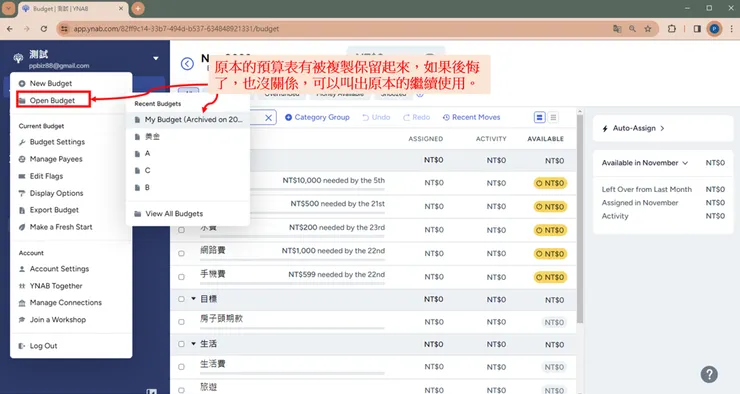The height and width of the screenshot is (394, 740).
Task: Switch to compact list view icon
Action: click(x=553, y=117)
